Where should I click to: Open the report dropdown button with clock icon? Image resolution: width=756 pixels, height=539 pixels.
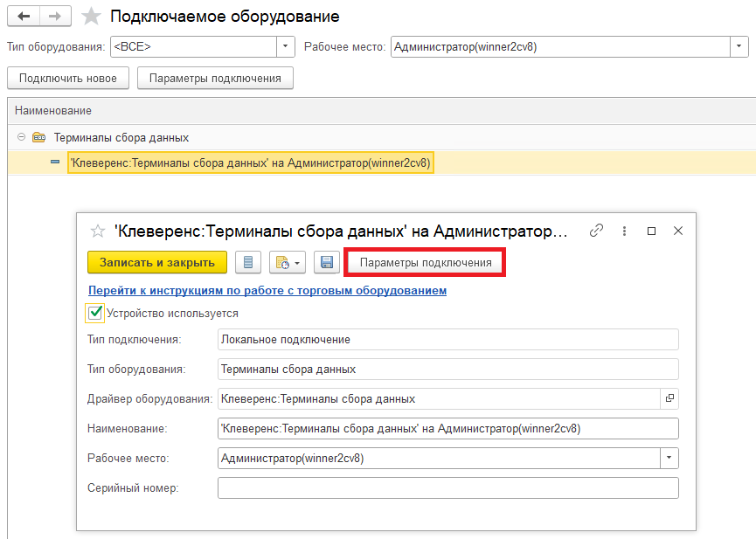288,262
